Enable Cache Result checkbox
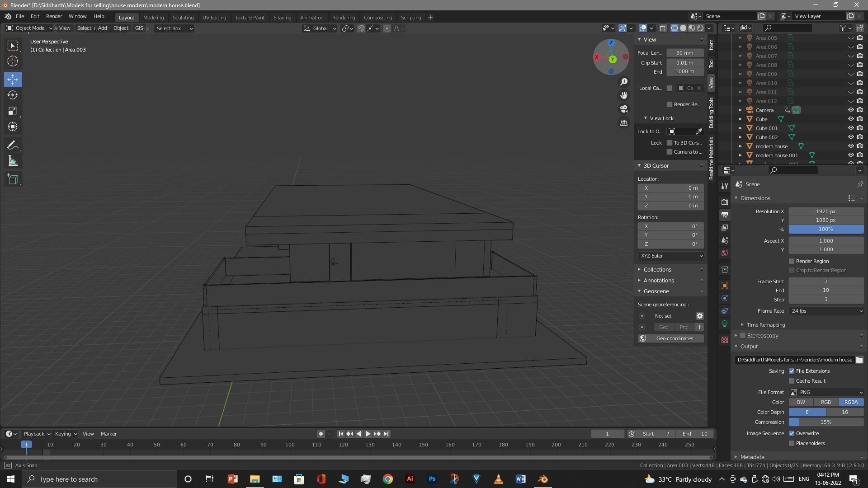Screen dimensions: 868x488 (x=792, y=381)
